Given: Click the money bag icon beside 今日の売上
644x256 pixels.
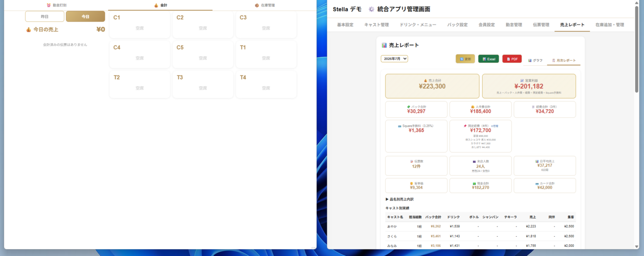Looking at the screenshot, I should click(x=29, y=30).
